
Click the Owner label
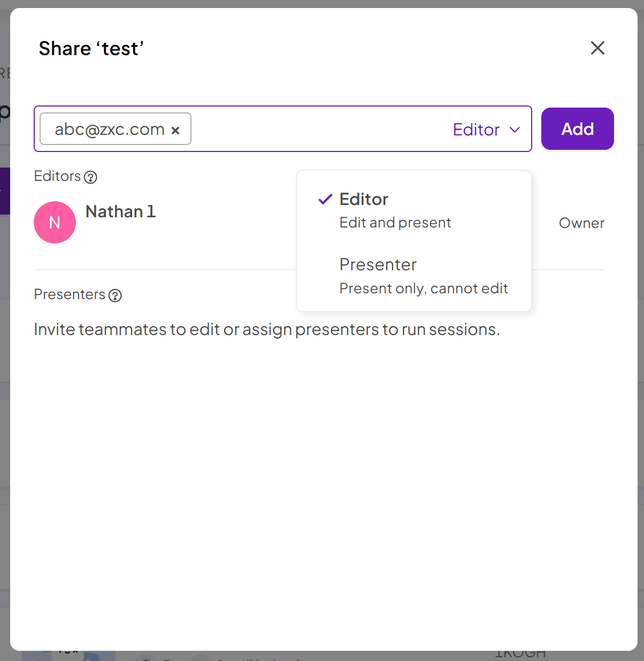581,223
